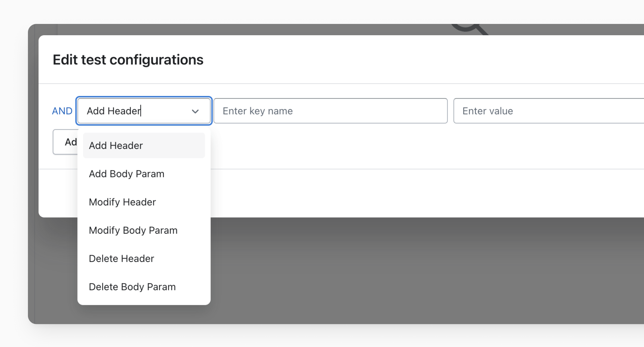Select the Modify Header option
644x347 pixels.
[122, 202]
